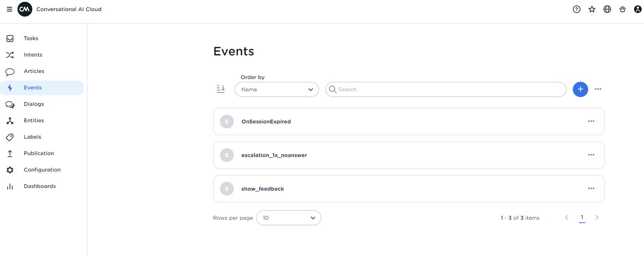
Task: Expand the Rows per page dropdown
Action: pos(289,218)
